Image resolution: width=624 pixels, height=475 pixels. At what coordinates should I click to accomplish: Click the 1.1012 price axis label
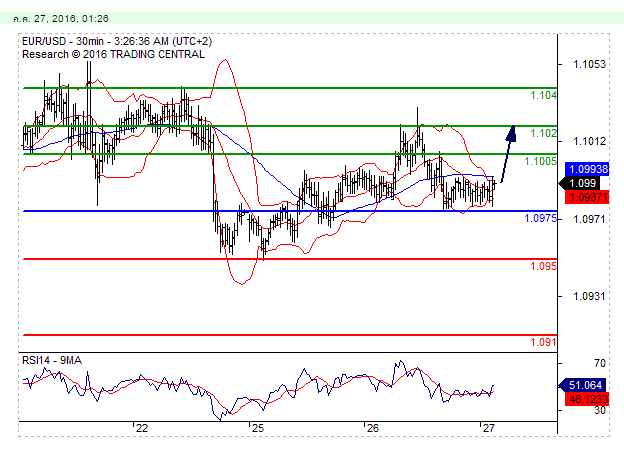(x=589, y=141)
